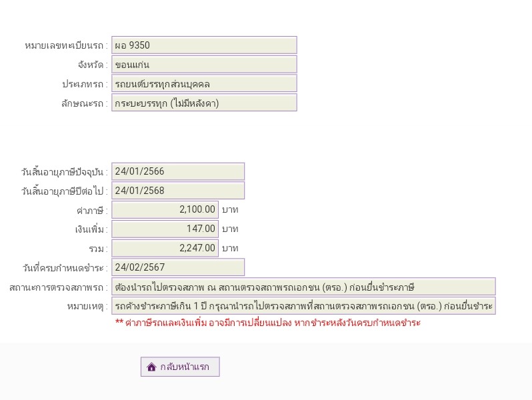This screenshot has height=400, width=532.
Task: Click the ลักษณะรถ field กระบะบรรทุก
Action: [204, 103]
